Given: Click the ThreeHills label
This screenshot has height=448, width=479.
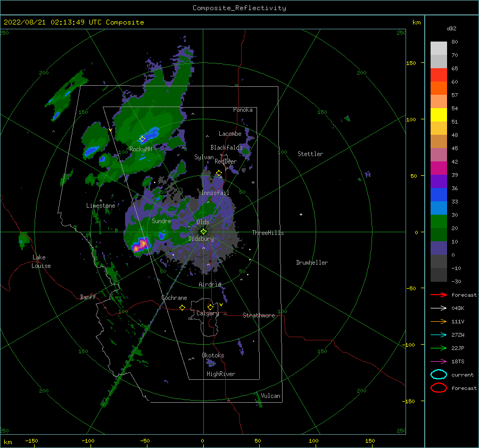Looking at the screenshot, I should tap(268, 233).
